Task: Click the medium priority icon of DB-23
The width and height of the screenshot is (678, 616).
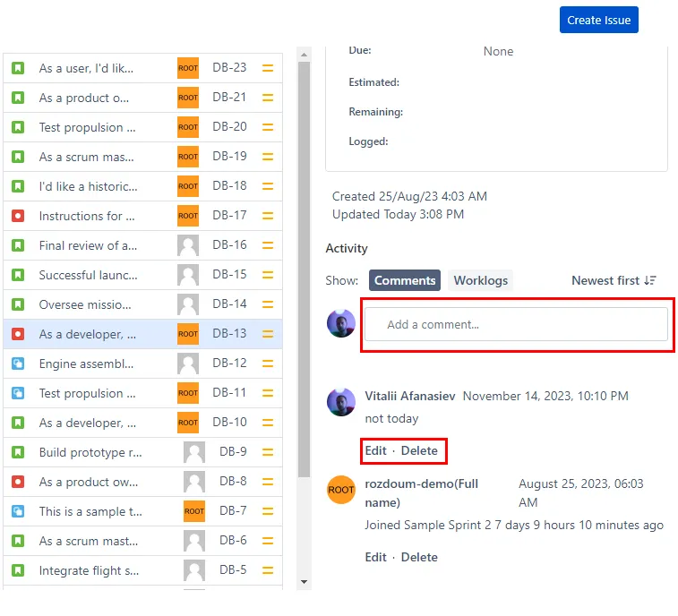Action: 268,68
